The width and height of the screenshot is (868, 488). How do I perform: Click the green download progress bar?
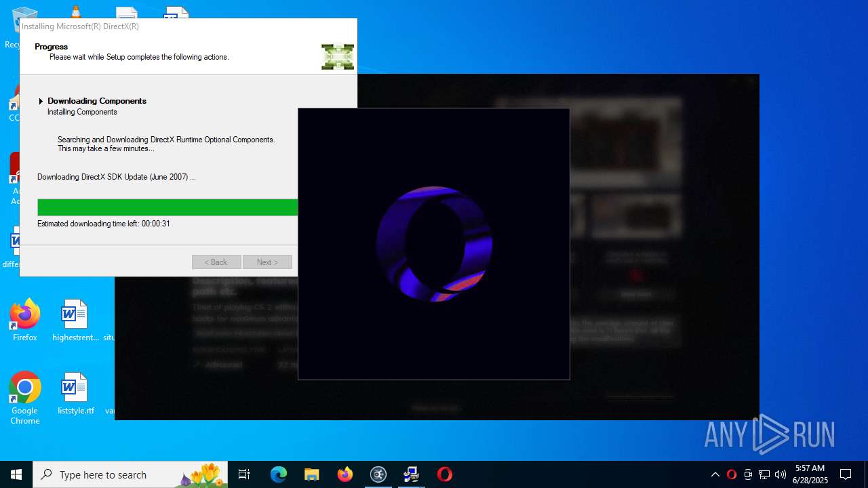[167, 207]
